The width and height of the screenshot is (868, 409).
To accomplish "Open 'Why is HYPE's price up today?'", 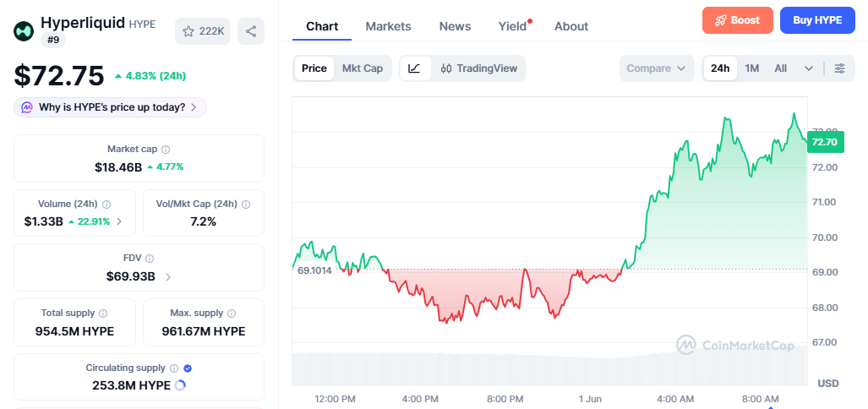I will pos(110,107).
